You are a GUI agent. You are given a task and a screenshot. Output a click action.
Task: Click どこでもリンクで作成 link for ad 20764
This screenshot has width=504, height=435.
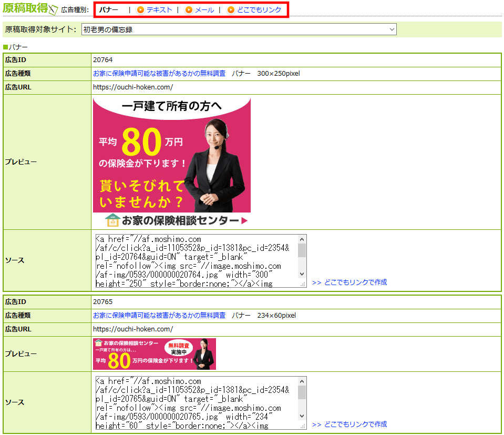click(349, 282)
